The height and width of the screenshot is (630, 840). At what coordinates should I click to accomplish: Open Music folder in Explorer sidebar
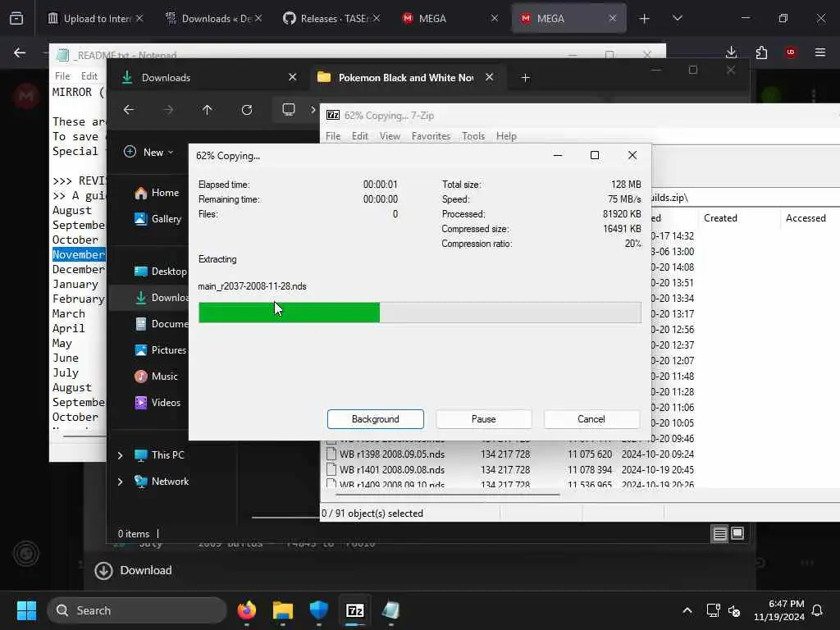tap(156, 376)
